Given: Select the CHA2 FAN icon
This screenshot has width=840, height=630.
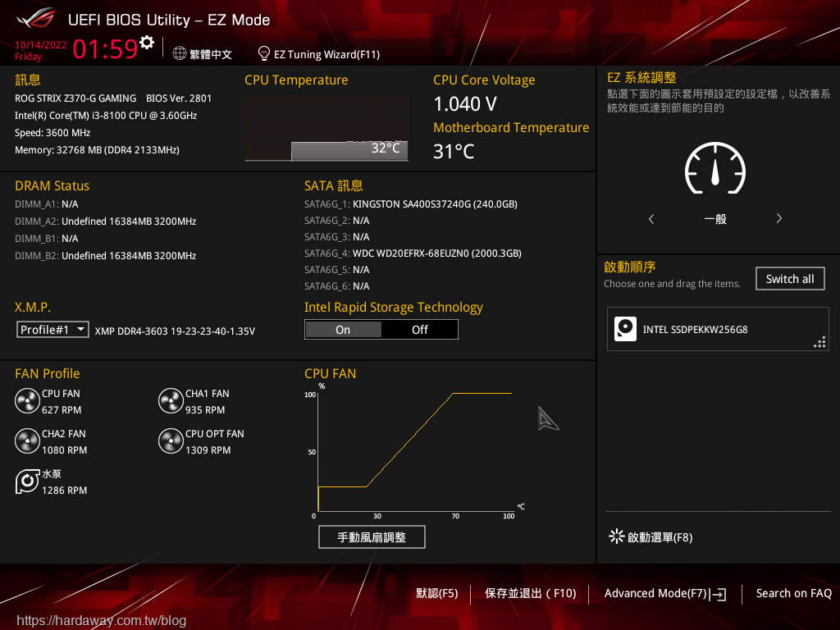Looking at the screenshot, I should pos(27,441).
